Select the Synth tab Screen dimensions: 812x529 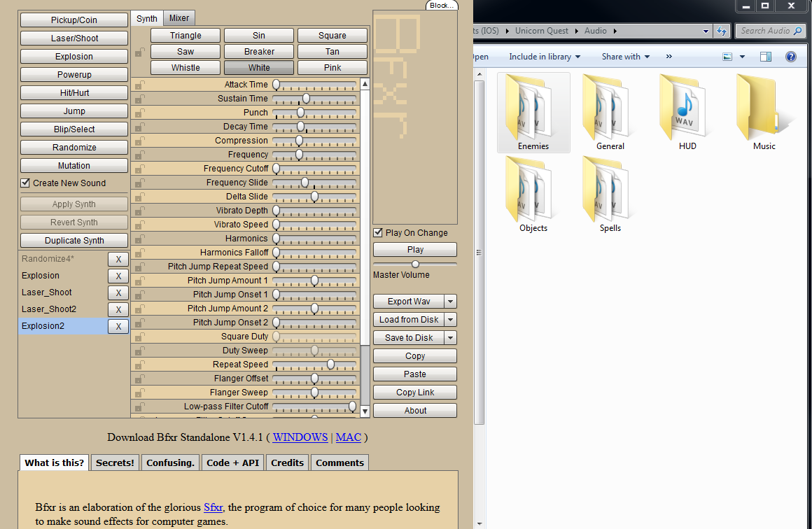146,18
